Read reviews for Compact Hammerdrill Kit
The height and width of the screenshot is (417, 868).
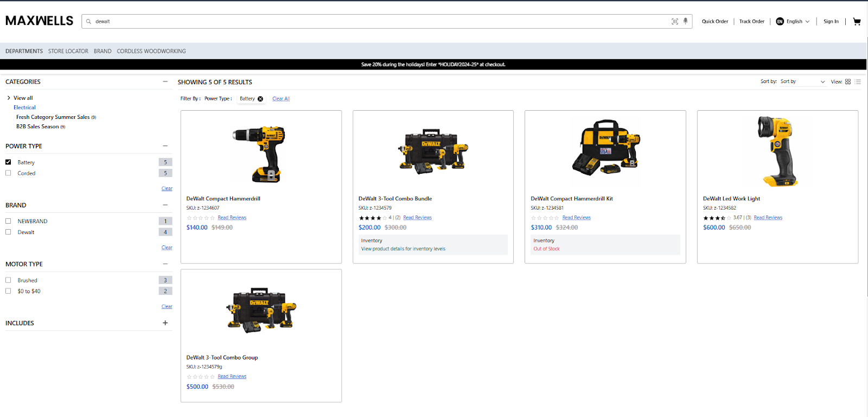577,218
